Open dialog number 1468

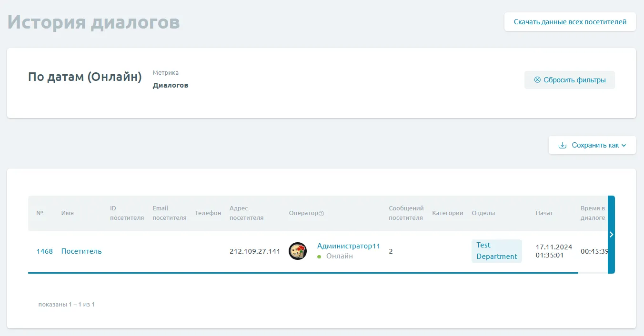point(44,251)
